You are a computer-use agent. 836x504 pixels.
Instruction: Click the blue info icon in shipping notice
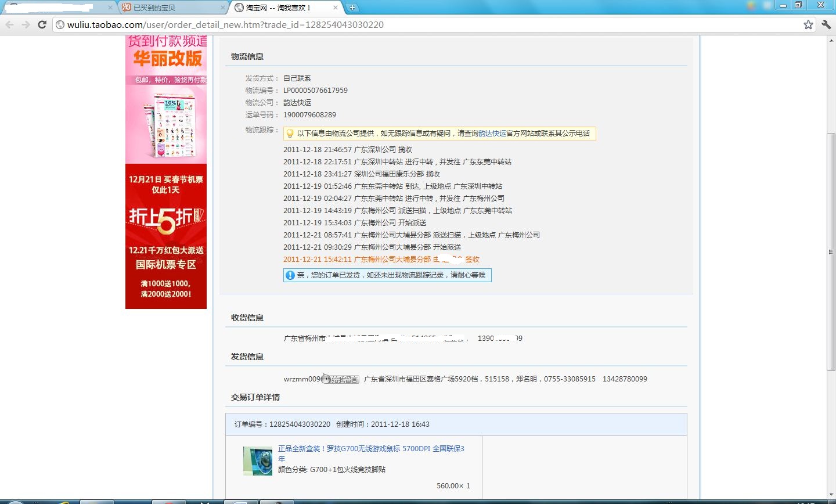290,275
